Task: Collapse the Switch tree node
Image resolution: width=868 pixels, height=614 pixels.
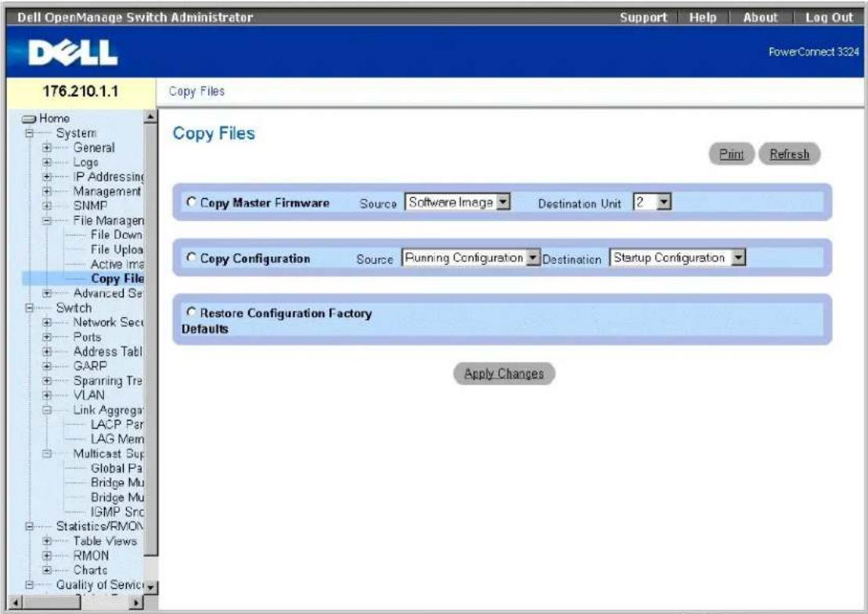Action: [x=29, y=308]
